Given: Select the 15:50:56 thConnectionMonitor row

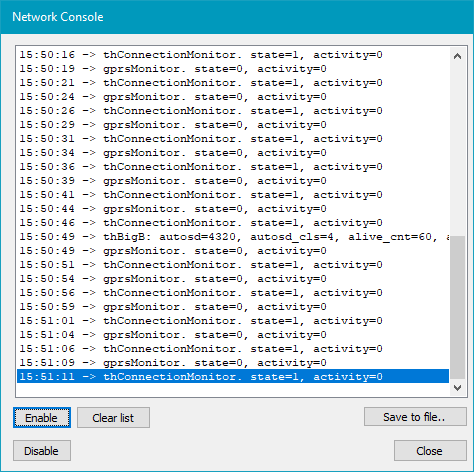Looking at the screenshot, I should (x=233, y=293).
